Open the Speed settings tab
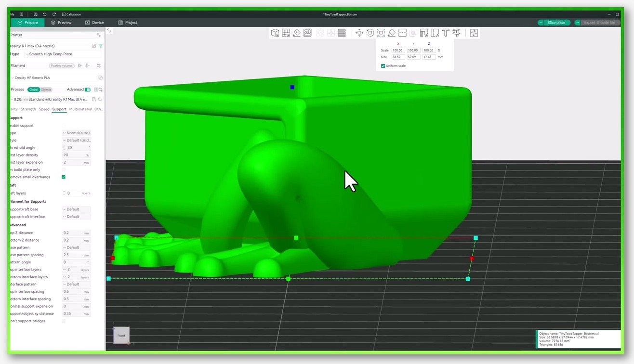The width and height of the screenshot is (634, 364). (x=44, y=109)
